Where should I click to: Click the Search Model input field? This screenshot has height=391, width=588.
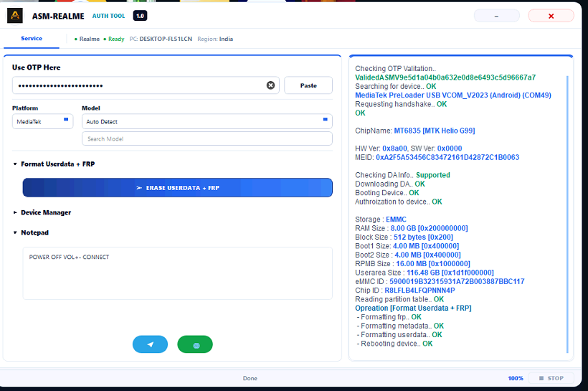207,138
